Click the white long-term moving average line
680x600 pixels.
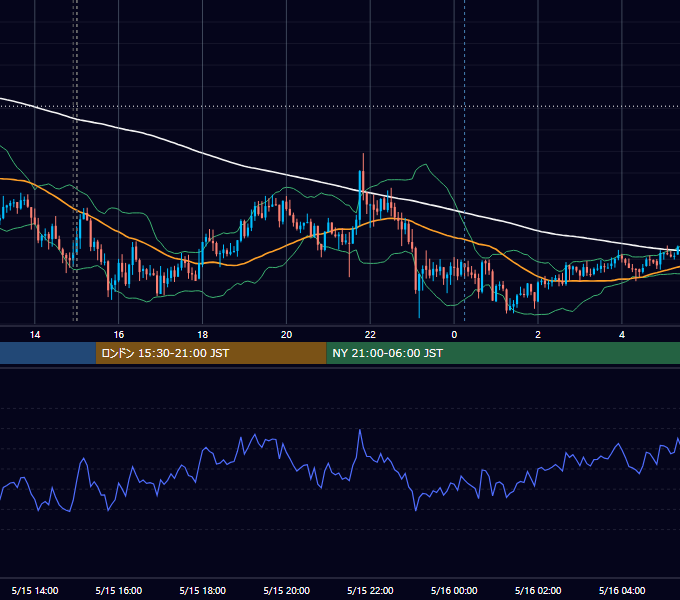pyautogui.click(x=286, y=174)
